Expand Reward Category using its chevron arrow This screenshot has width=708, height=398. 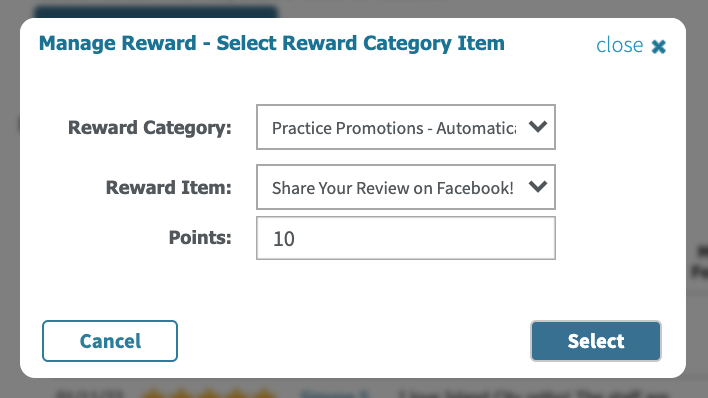[538, 127]
